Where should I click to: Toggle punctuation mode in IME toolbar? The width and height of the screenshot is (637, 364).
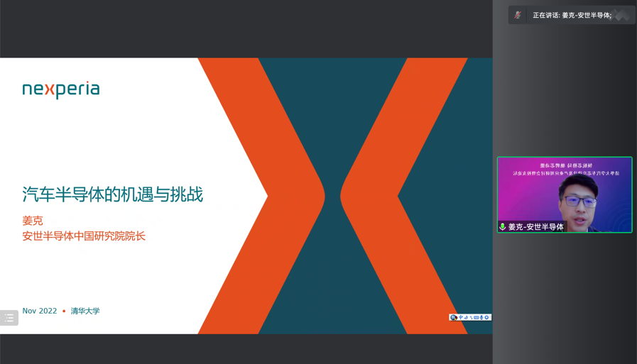pyautogui.click(x=472, y=317)
